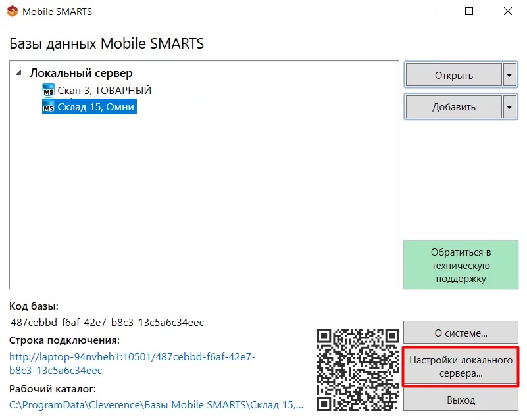This screenshot has width=527, height=420.
Task: Maximize the Mobile SMARTS window
Action: (x=469, y=11)
